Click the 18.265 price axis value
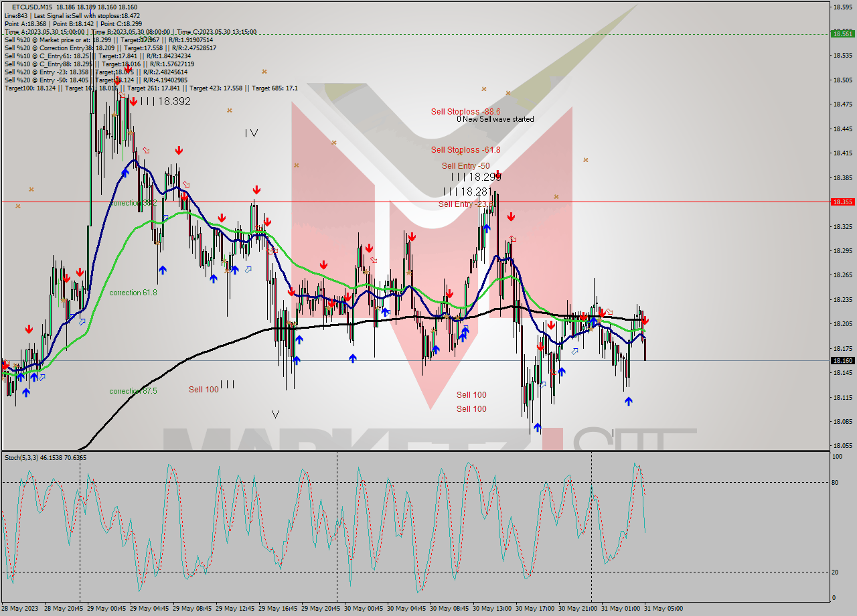Screen dimensions: 857x616 click(842, 275)
